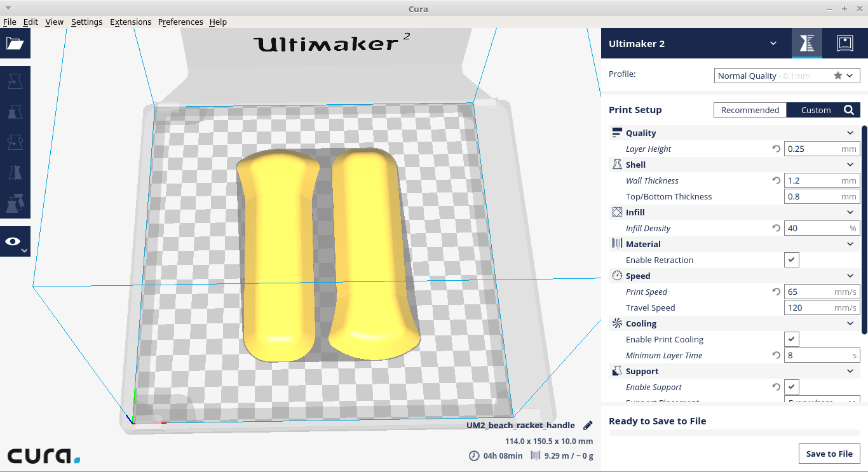Open file folder icon
The height and width of the screenshot is (472, 868).
coord(15,43)
